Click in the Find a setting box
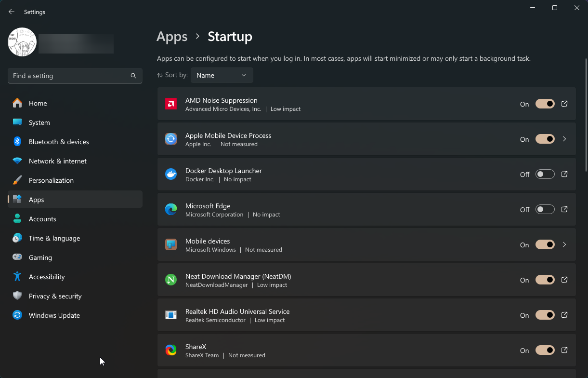The height and width of the screenshot is (378, 588). point(75,76)
